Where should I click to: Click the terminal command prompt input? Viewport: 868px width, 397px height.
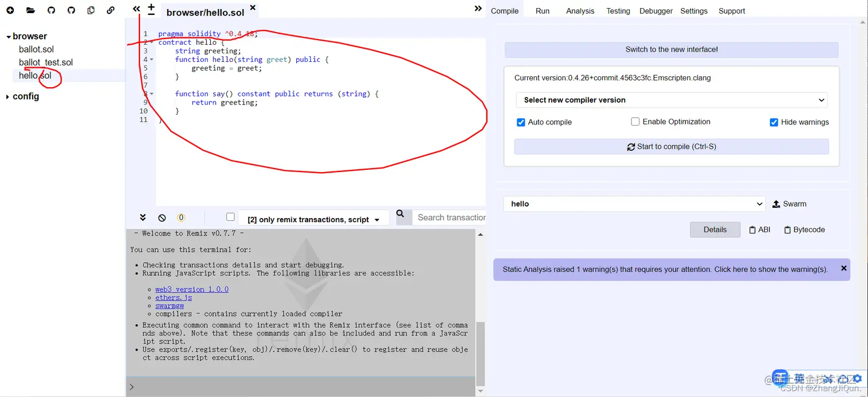301,387
